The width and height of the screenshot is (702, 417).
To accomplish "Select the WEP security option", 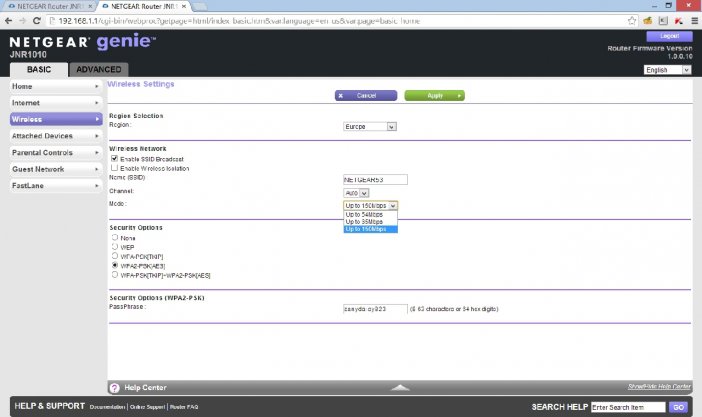I will [x=115, y=247].
